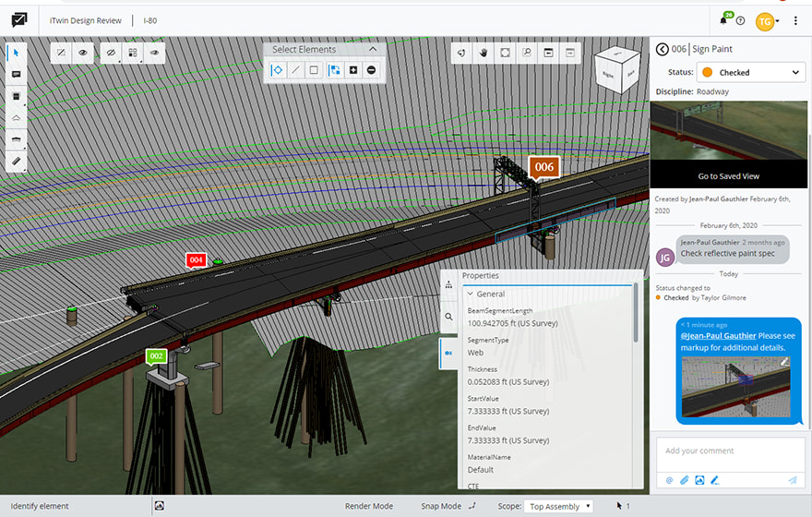Open notifications bell with 20 badge

click(724, 20)
